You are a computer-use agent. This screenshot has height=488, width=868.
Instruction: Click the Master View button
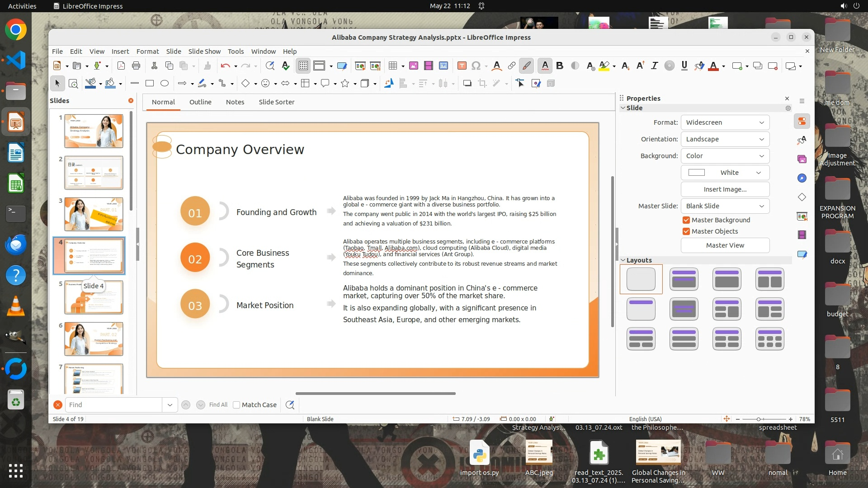(725, 245)
